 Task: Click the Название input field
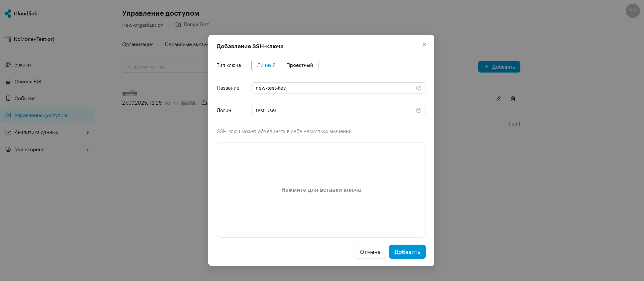pyautogui.click(x=339, y=88)
